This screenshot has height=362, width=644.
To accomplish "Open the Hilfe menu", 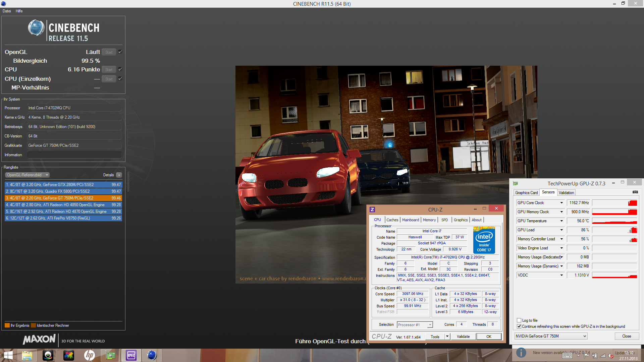I will (x=19, y=11).
